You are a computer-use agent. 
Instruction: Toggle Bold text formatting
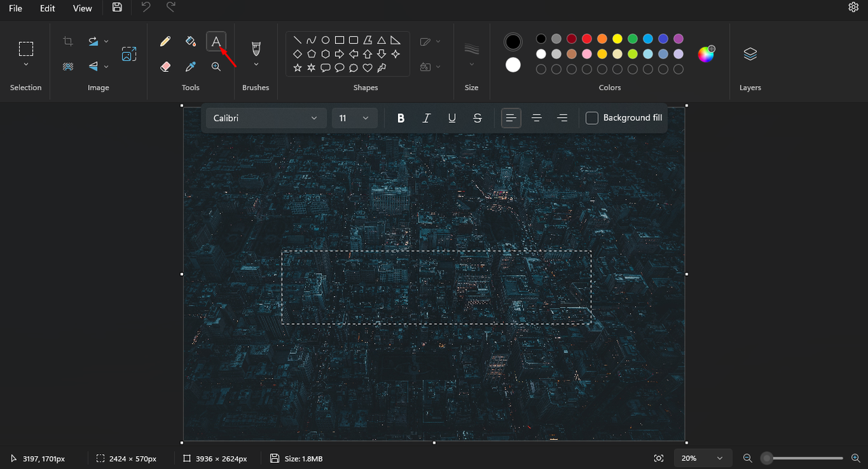(x=401, y=118)
